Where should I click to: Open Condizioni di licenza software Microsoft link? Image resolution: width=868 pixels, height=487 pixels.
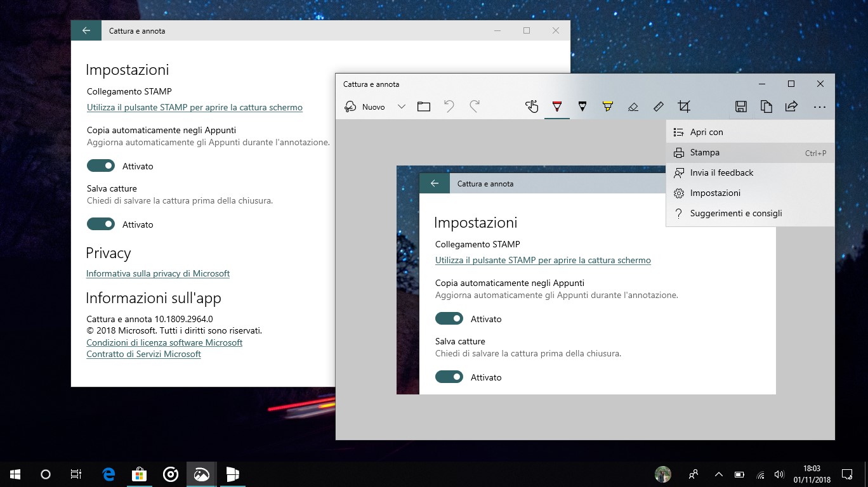coord(164,342)
